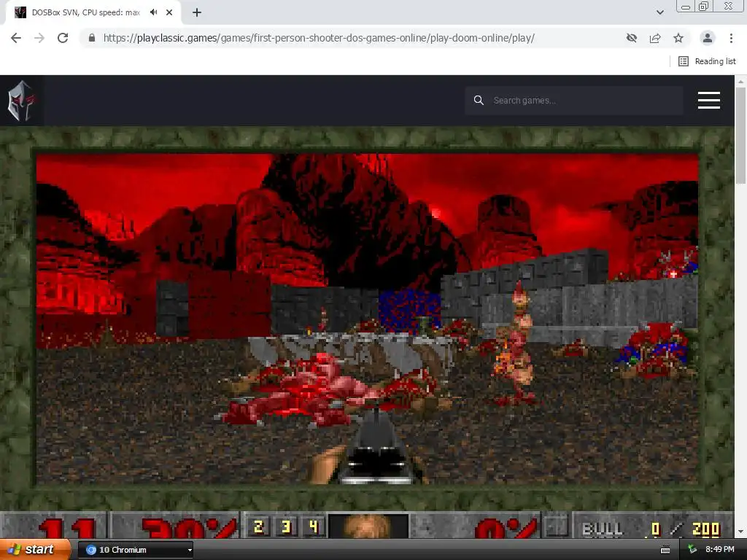Open the Windows start menu

(x=36, y=550)
